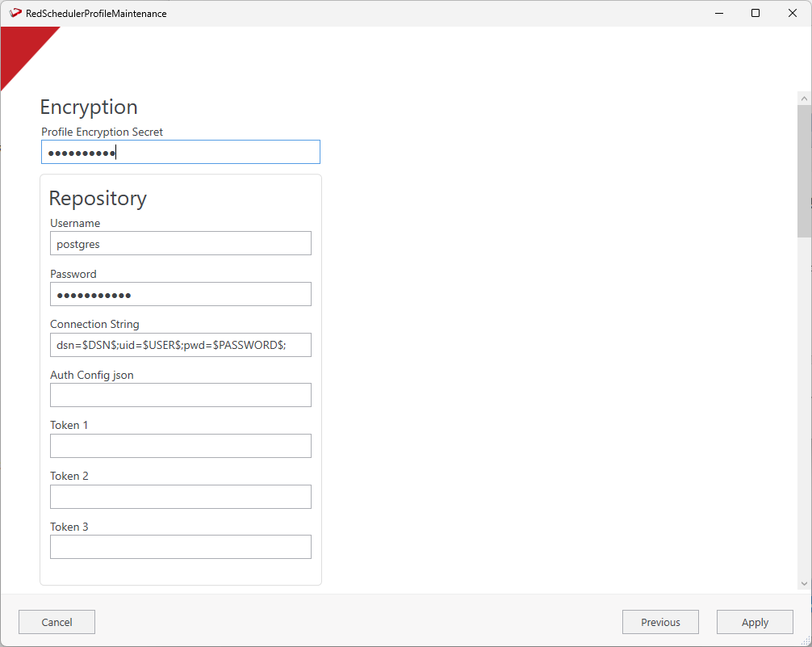Click the RedScheduler app icon in title bar

tap(15, 13)
